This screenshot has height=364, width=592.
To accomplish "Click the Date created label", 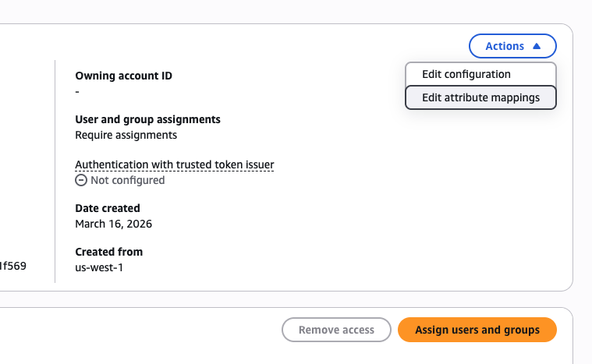I will 108,208.
